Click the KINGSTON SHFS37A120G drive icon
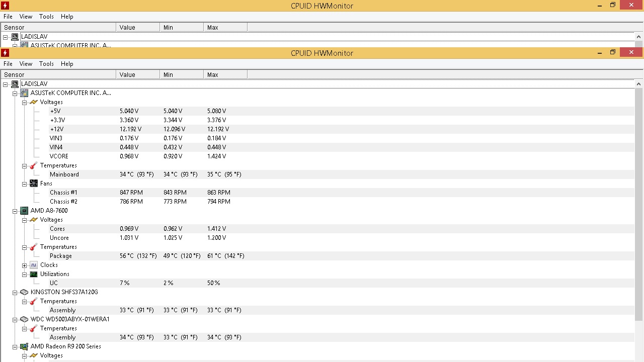Screen dimensions: 644x362 pos(24,292)
